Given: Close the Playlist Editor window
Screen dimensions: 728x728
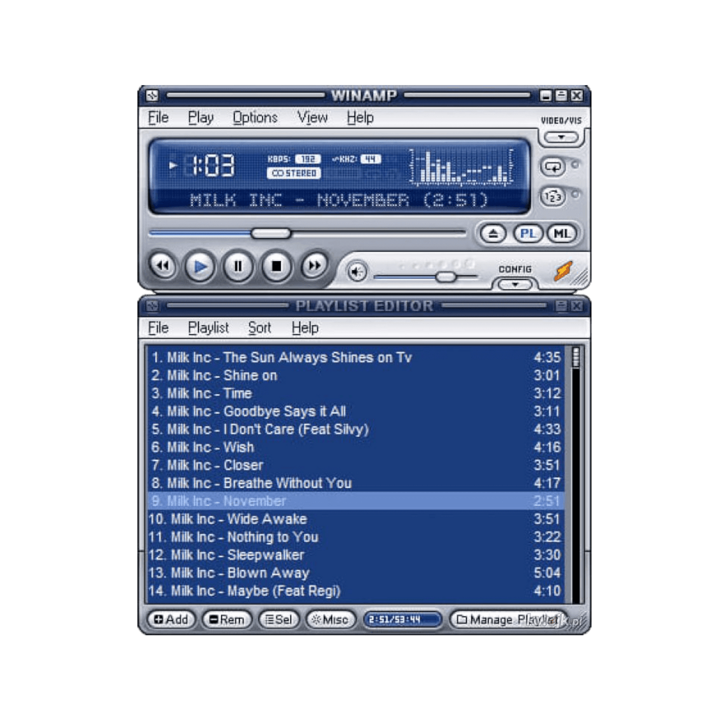Looking at the screenshot, I should tap(577, 306).
